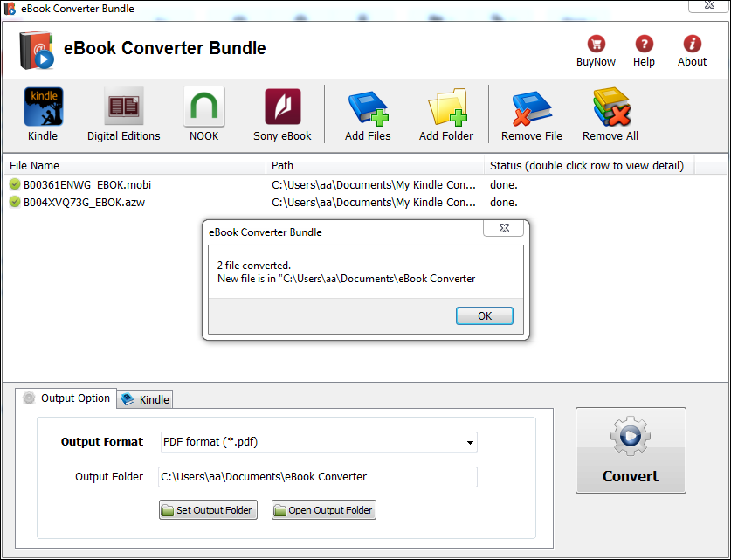This screenshot has width=731, height=560.
Task: Open the BuyNow cart icon
Action: [x=596, y=51]
